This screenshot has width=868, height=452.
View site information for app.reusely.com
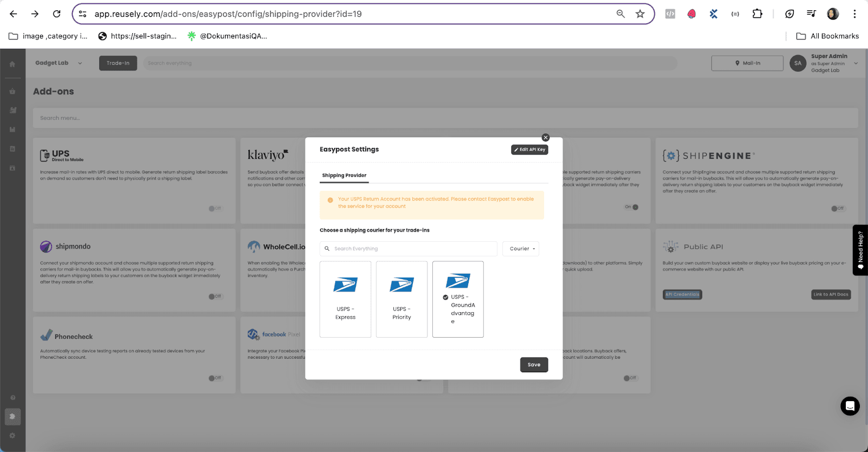(82, 14)
